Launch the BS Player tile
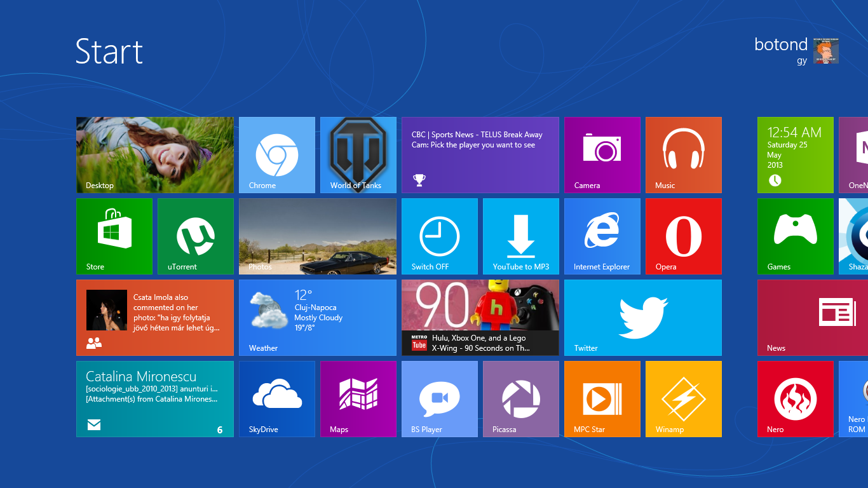Image resolution: width=868 pixels, height=488 pixels. [x=440, y=399]
